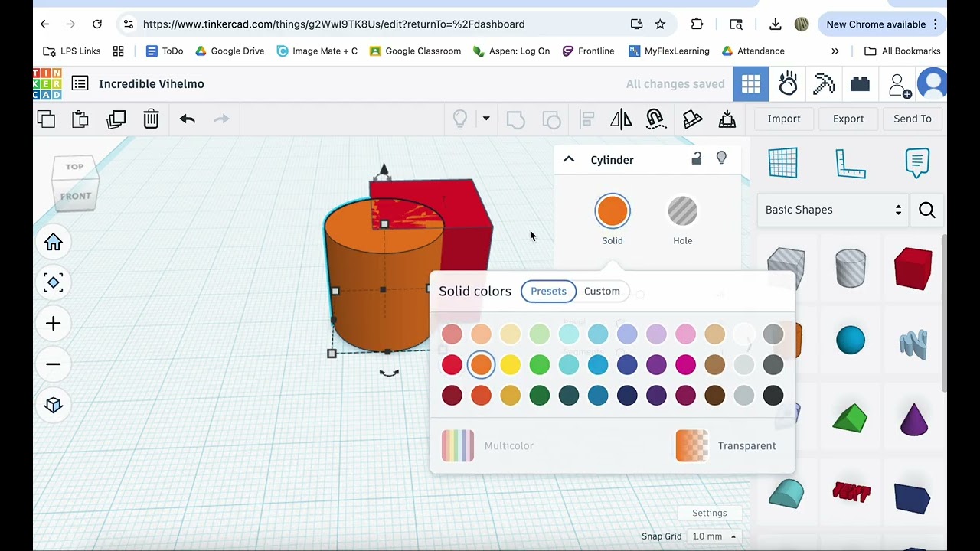980x551 pixels.
Task: Open the Google Drive bookmark
Action: (x=230, y=51)
